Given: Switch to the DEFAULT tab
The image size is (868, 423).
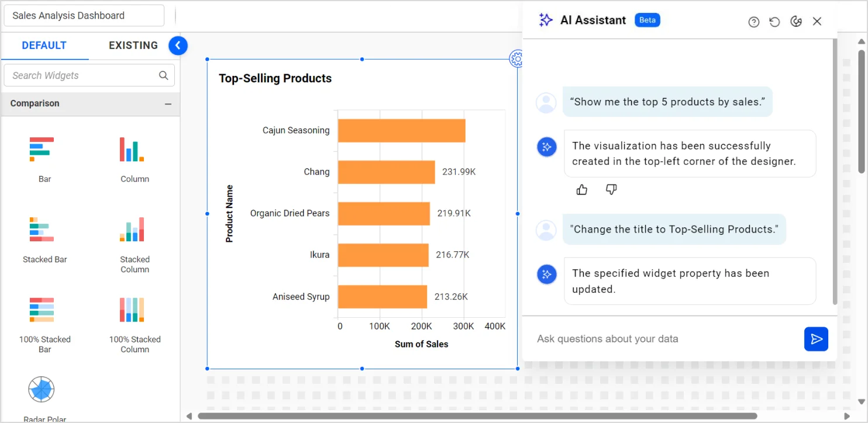Looking at the screenshot, I should pyautogui.click(x=44, y=46).
